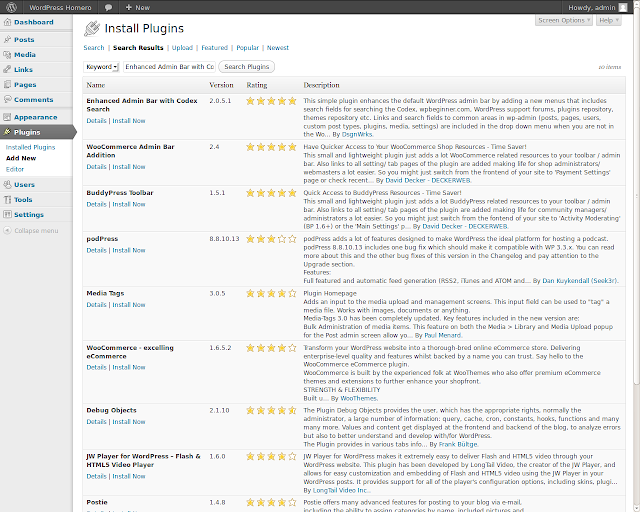Install Now for JW Player for WordPress
Viewport: 640px width, 512px height.
click(x=129, y=476)
